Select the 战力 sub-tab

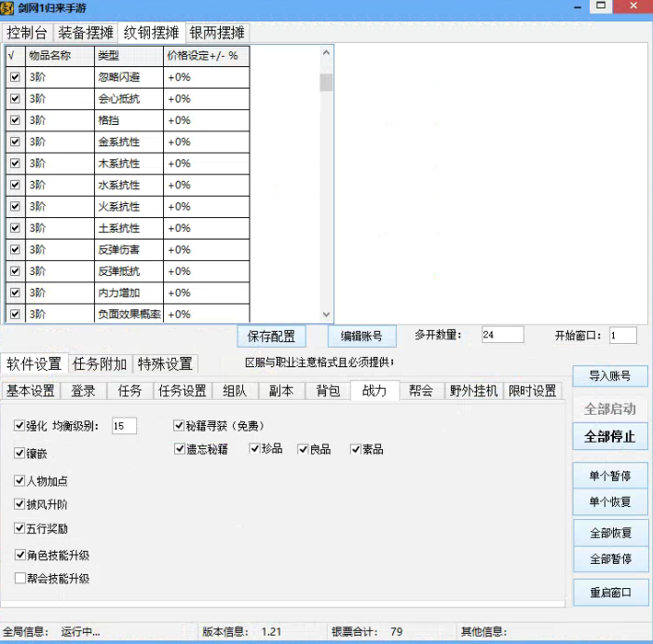pyautogui.click(x=374, y=391)
